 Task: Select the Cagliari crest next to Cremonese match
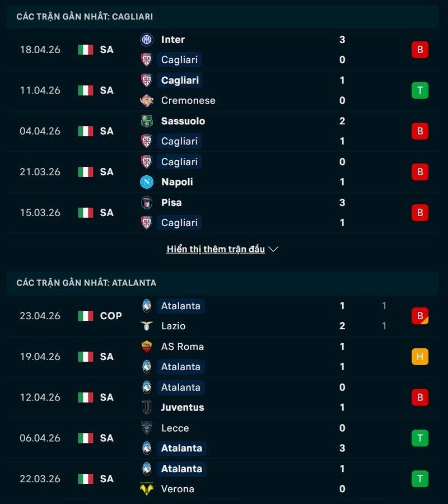point(147,80)
